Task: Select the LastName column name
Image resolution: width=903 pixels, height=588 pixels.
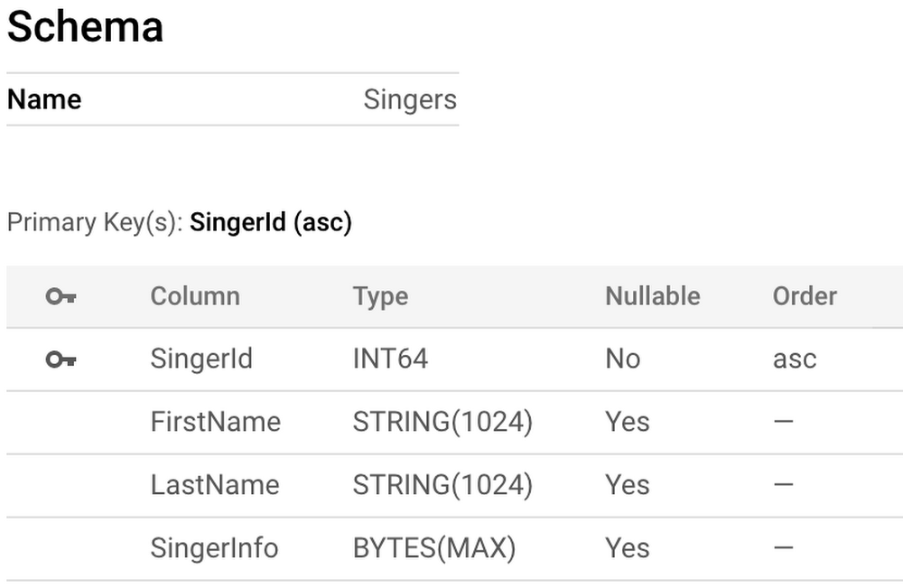Action: pyautogui.click(x=215, y=485)
